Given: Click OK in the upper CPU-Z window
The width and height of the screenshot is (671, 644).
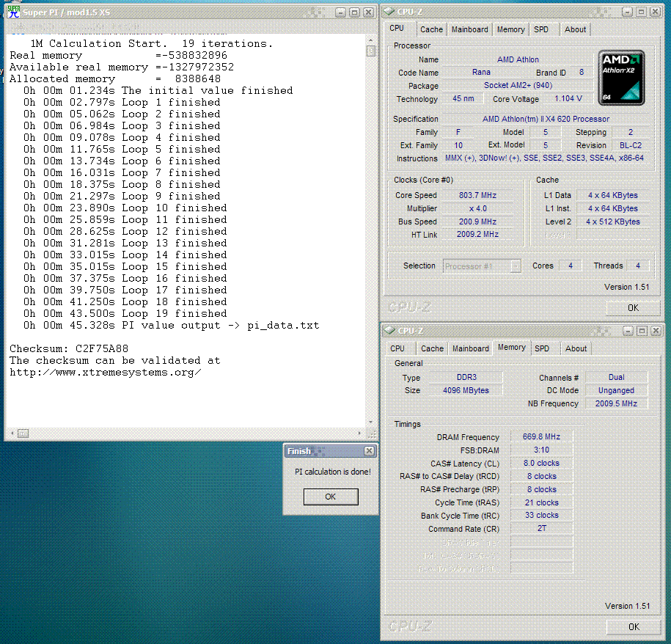Looking at the screenshot, I should (633, 307).
